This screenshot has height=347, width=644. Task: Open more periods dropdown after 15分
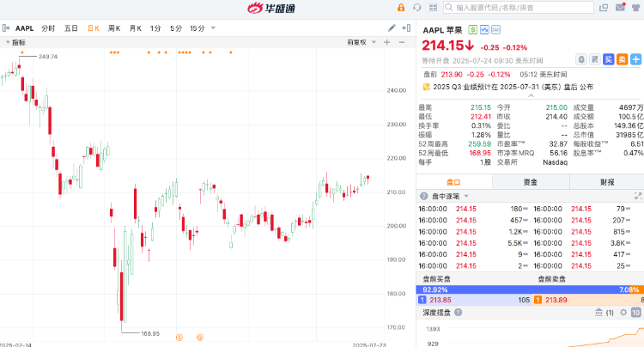tap(213, 28)
